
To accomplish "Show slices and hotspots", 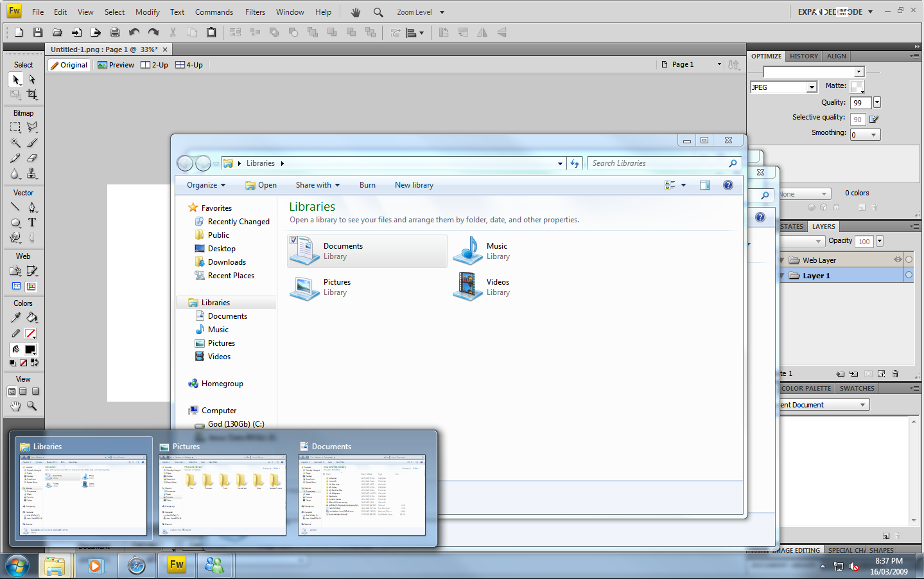I will click(31, 287).
